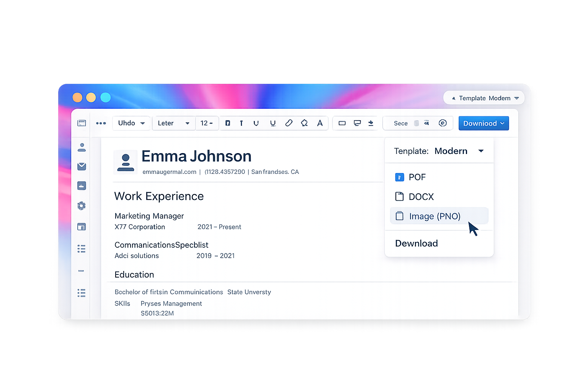
Task: Select the layout panel sidebar icon
Action: point(82,227)
